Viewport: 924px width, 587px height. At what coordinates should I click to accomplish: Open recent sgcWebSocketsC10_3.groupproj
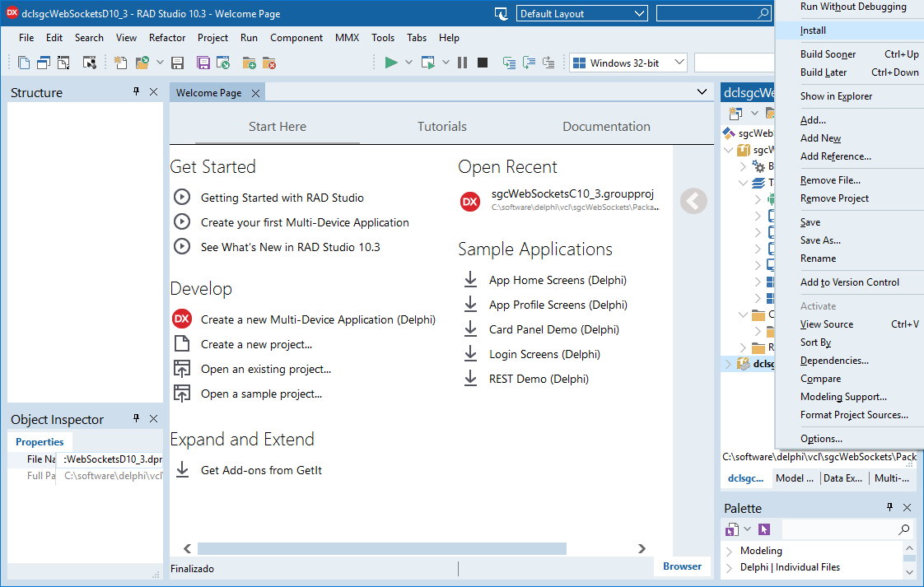click(x=573, y=194)
